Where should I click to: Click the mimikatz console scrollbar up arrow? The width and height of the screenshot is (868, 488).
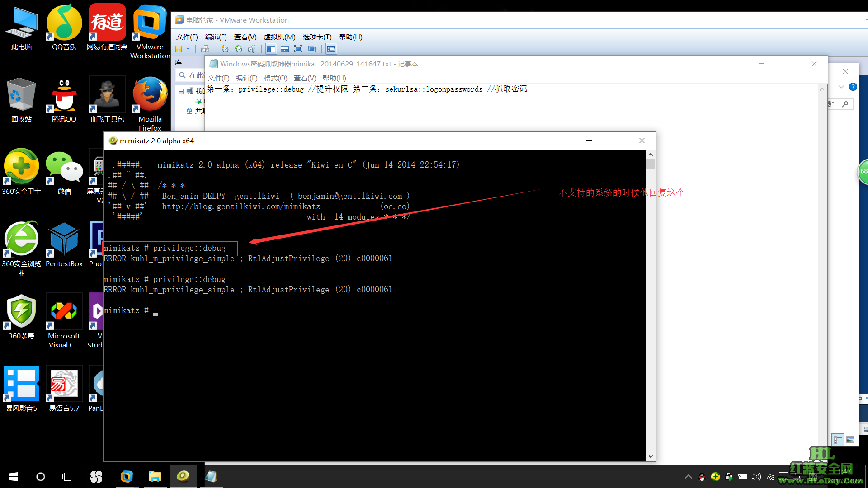click(651, 154)
